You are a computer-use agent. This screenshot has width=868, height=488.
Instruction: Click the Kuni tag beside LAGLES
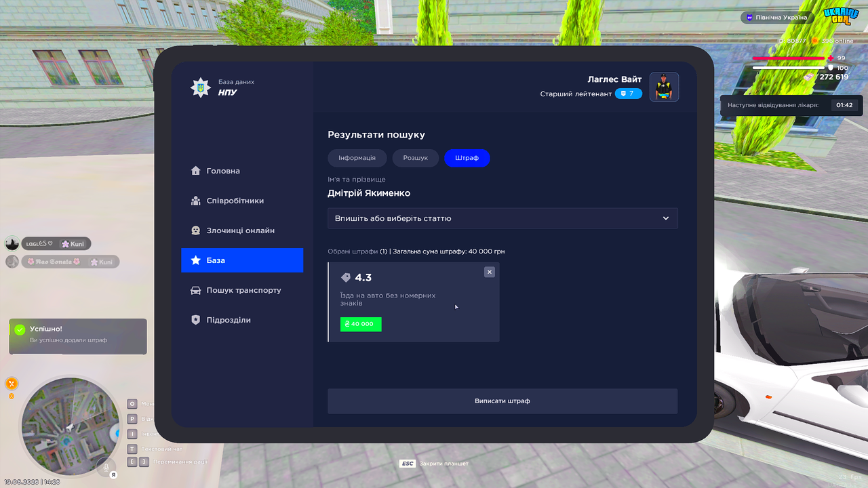pos(73,244)
